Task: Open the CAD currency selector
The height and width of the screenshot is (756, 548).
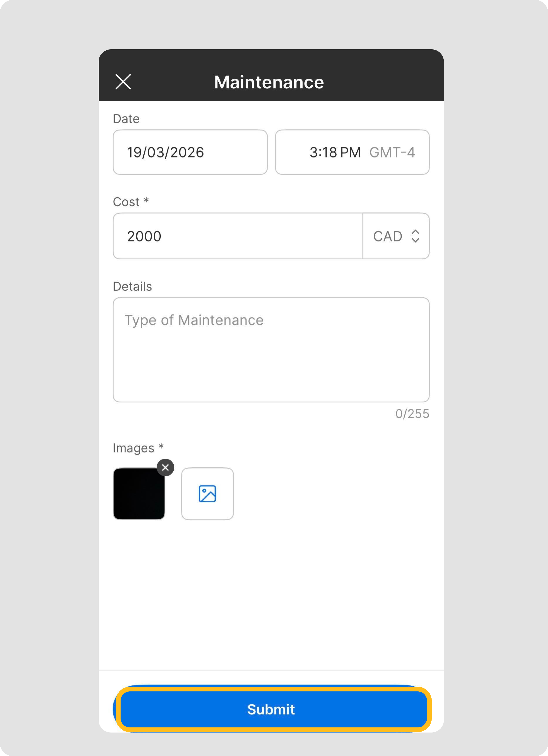Action: (388, 236)
